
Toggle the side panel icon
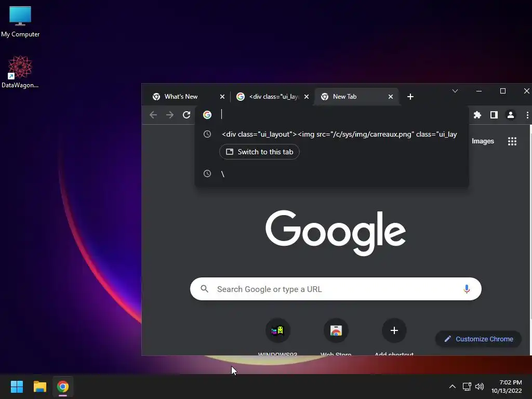tap(494, 115)
